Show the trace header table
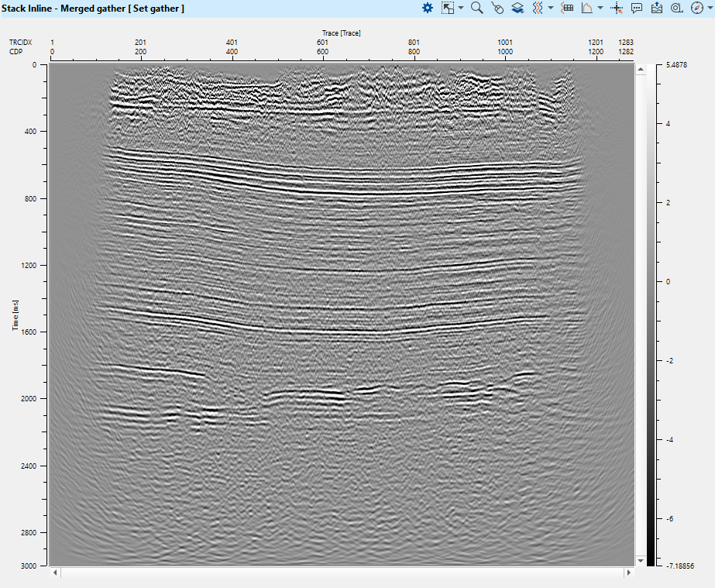 [x=567, y=8]
